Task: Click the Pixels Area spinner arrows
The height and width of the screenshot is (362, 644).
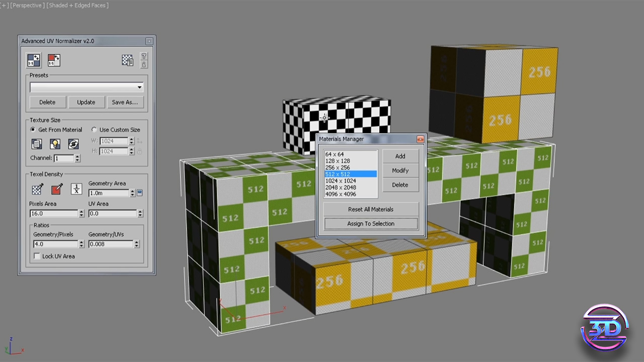Action: pyautogui.click(x=82, y=214)
